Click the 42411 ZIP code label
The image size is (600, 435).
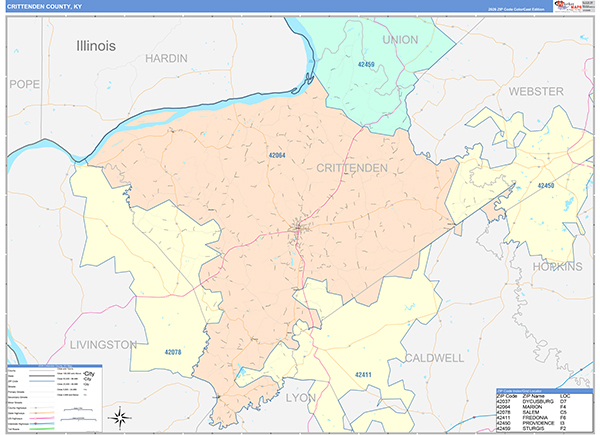[x=362, y=374]
